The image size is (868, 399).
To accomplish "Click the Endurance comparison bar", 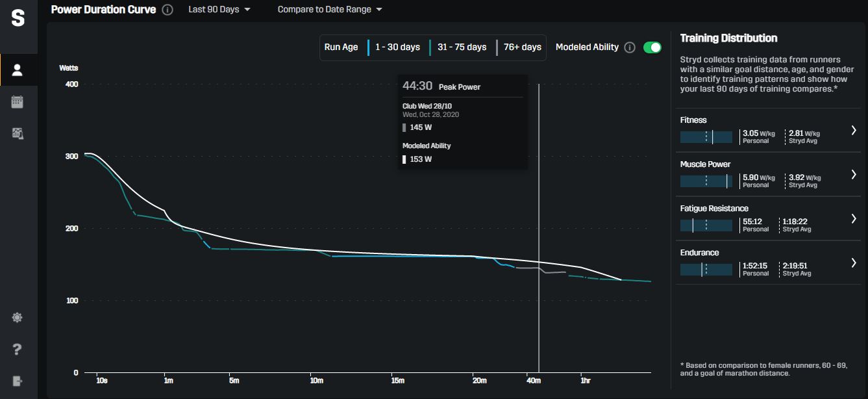I will point(706,270).
